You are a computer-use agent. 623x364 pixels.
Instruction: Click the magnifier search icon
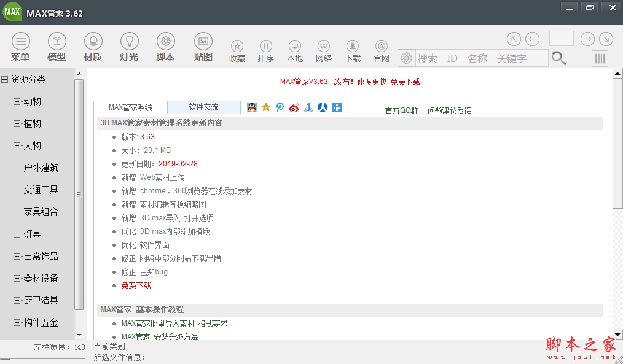coord(558,58)
